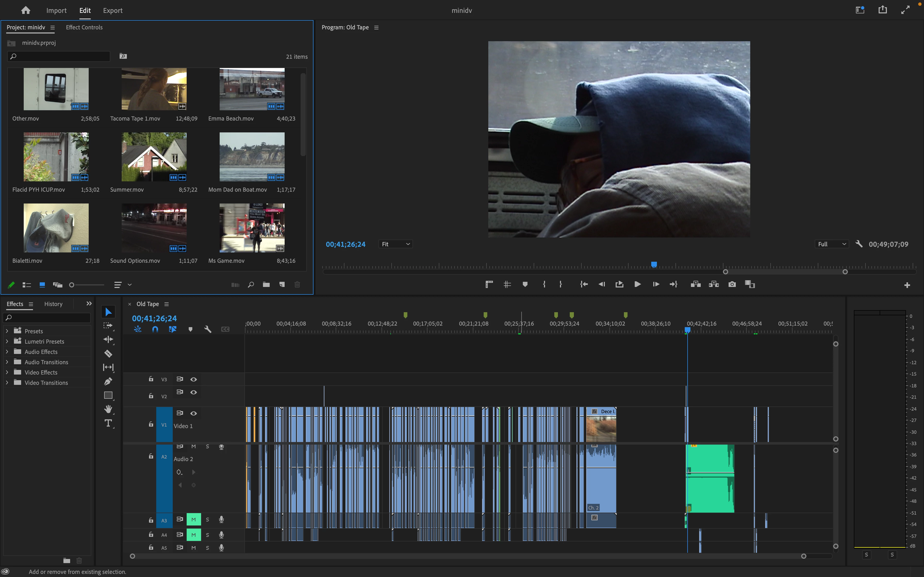Select the Hand tool
This screenshot has width=924, height=577.
tap(108, 409)
